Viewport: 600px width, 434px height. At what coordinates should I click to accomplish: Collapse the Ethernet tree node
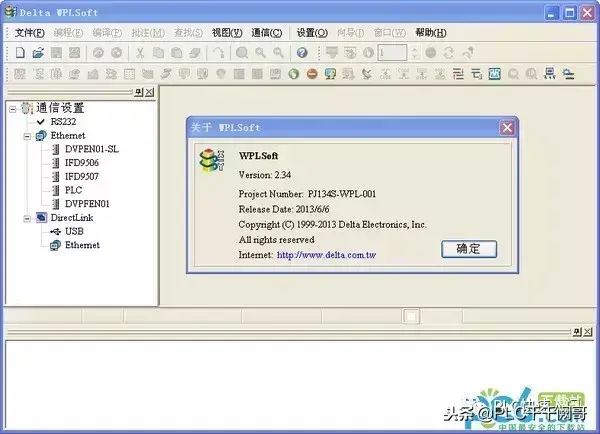[27, 136]
